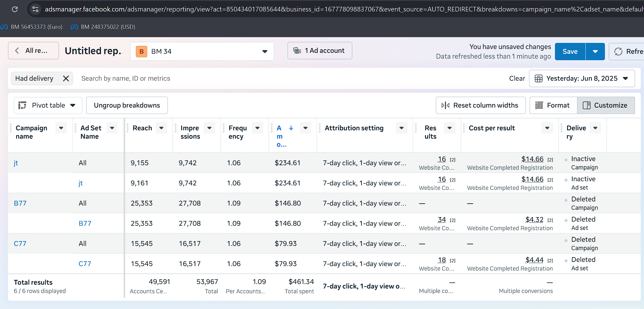Click the Refresh data icon button
This screenshot has height=309, width=644.
point(618,52)
